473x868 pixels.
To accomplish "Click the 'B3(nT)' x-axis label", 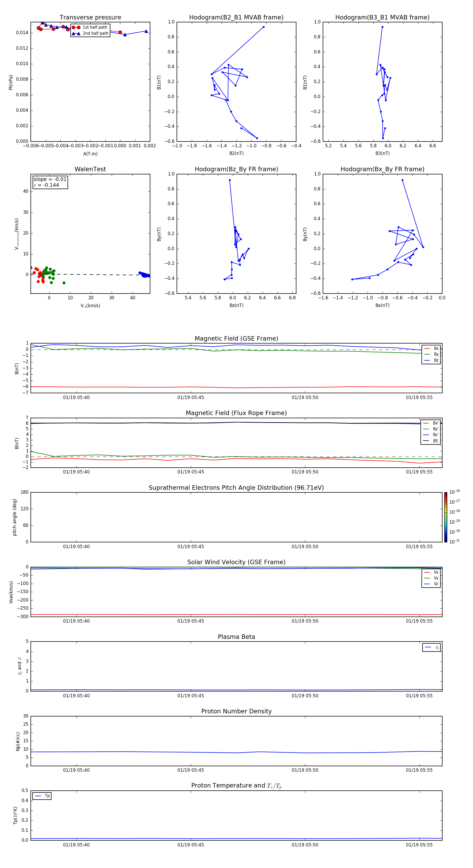I will point(382,153).
